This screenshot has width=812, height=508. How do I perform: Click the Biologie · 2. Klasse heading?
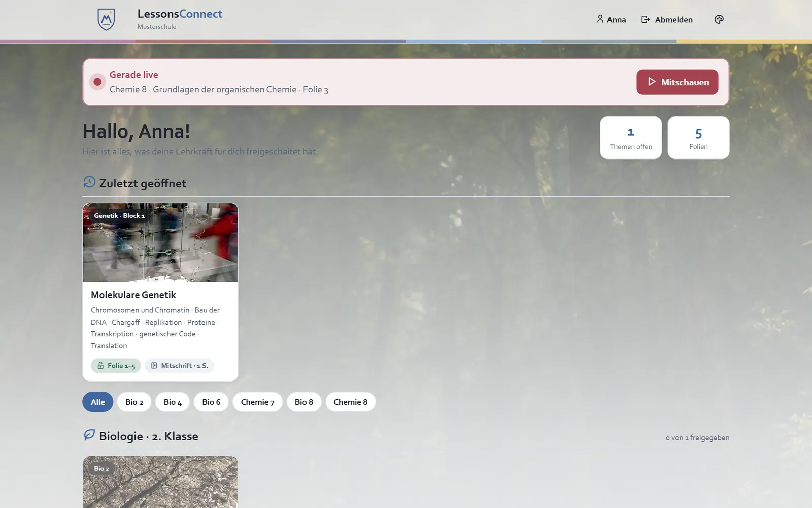pos(149,436)
